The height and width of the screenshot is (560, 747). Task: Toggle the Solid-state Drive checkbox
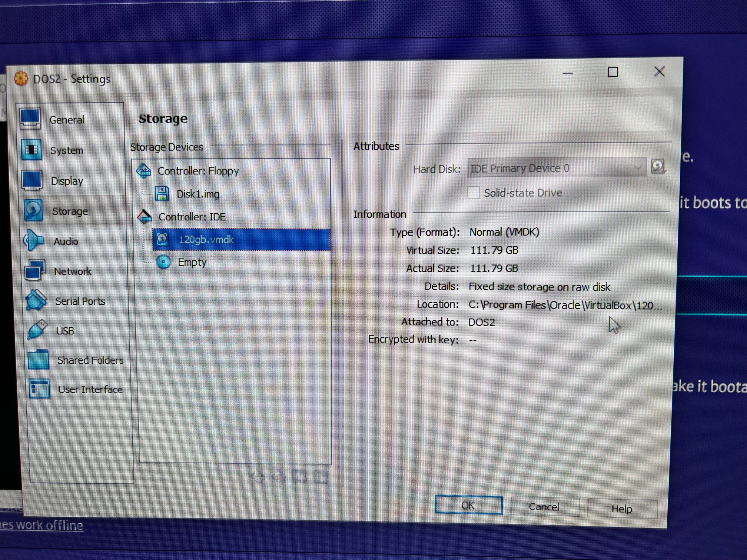[x=474, y=193]
